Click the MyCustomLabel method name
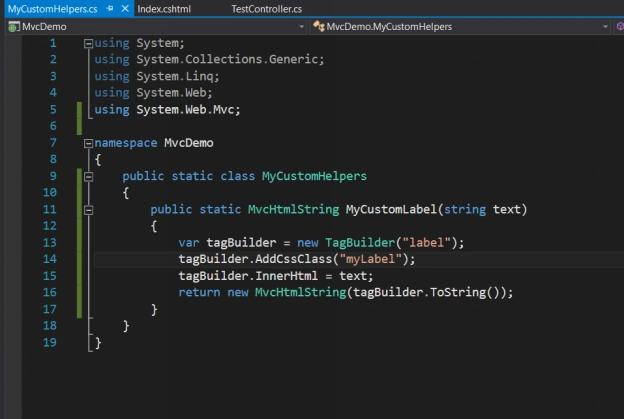The image size is (624, 419). coord(391,209)
